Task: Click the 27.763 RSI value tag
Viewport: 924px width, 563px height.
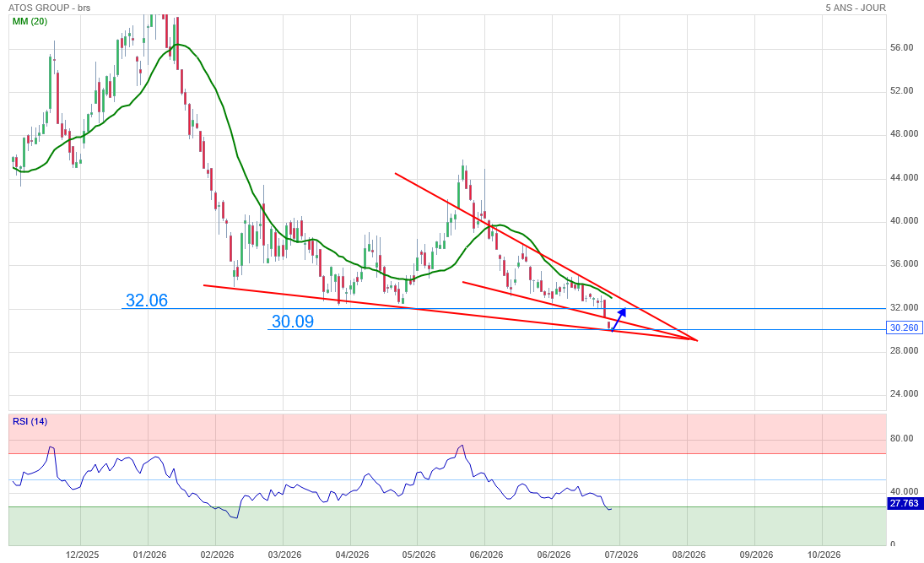Action: (x=905, y=503)
